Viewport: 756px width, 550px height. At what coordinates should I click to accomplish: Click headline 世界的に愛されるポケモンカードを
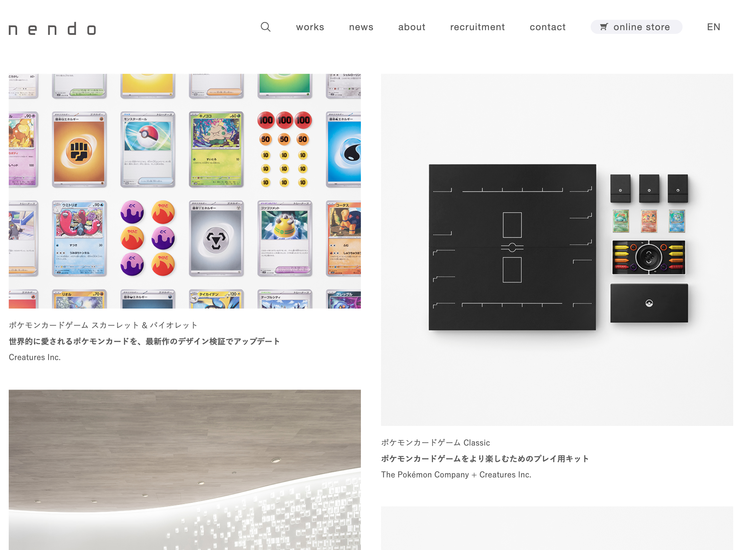[x=73, y=341]
